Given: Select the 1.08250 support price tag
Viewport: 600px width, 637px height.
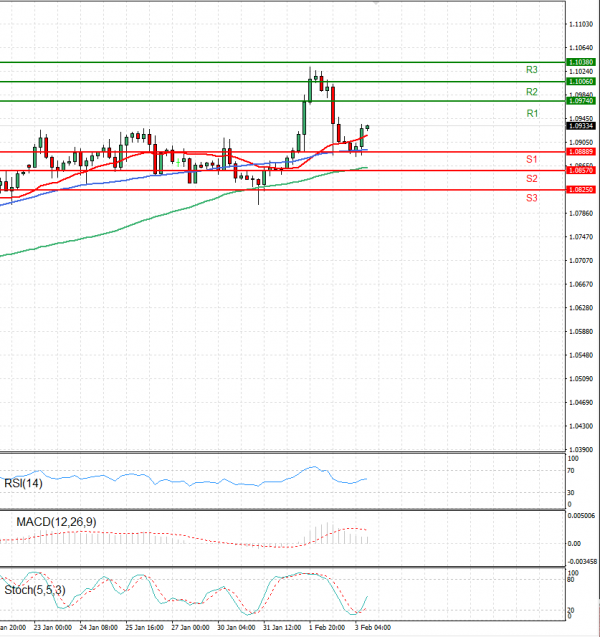Looking at the screenshot, I should pos(581,190).
